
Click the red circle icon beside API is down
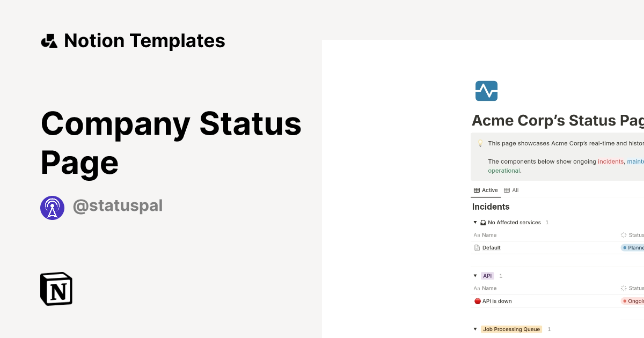point(477,301)
